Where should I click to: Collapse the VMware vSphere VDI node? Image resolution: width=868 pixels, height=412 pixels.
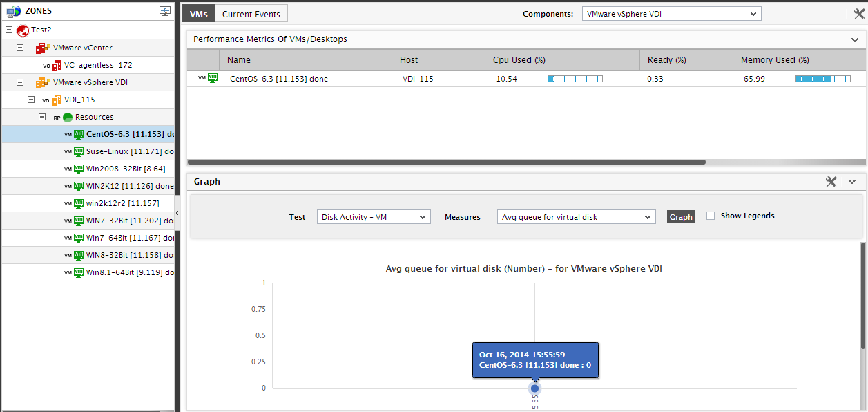(x=20, y=82)
